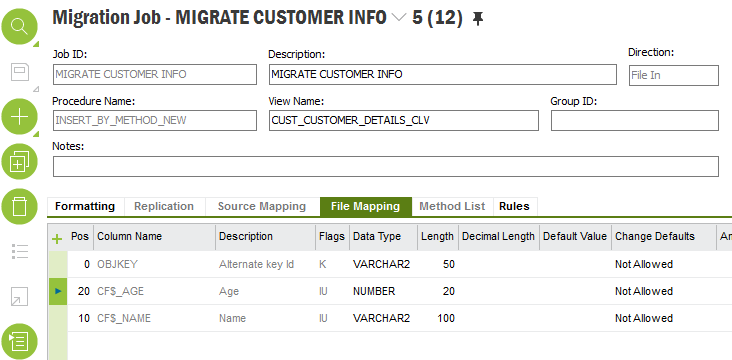Click the Save disk icon in sidebar
The height and width of the screenshot is (360, 732).
pos(20,71)
